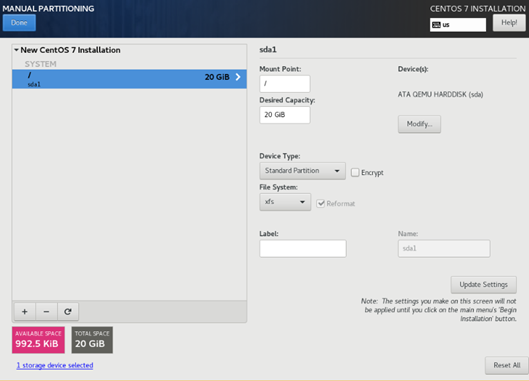This screenshot has height=381, width=529.
Task: Click the CENTOS 7 INSTALLATION title
Action: tap(477, 8)
